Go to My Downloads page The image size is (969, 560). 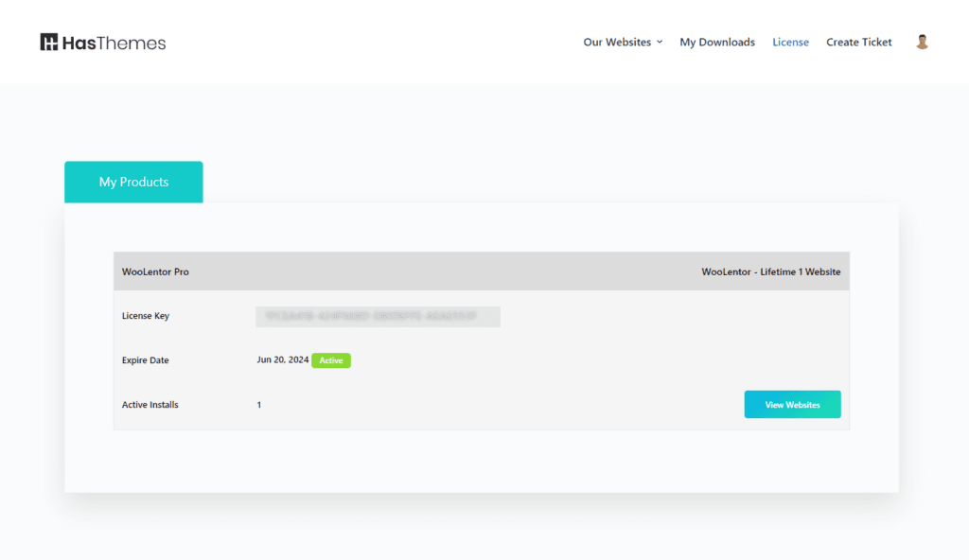[717, 42]
